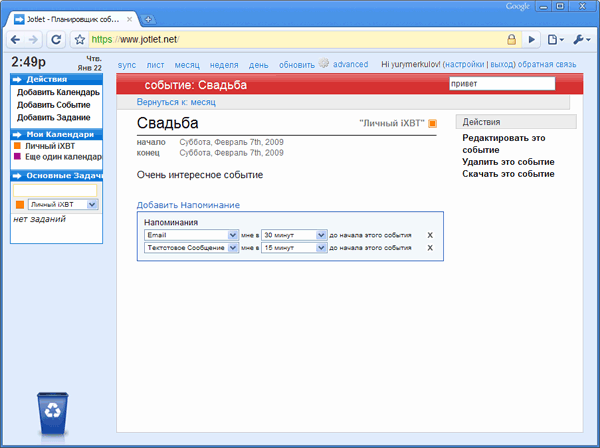Click Удалить это событие

click(x=508, y=162)
